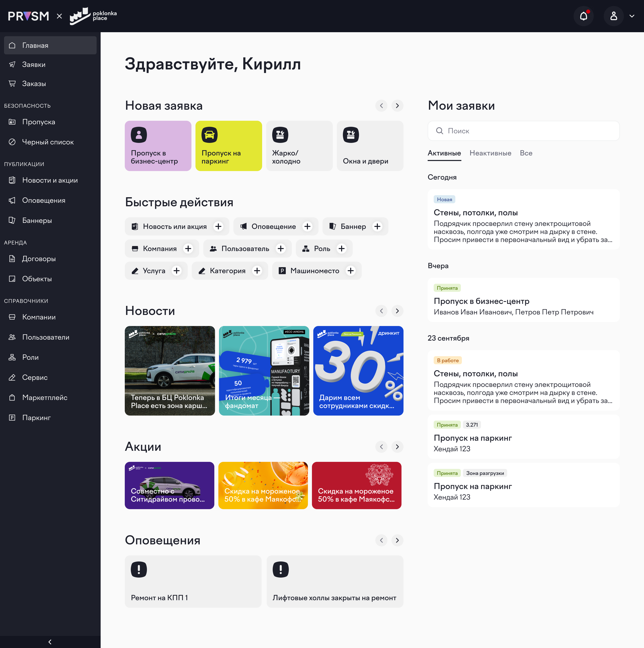The height and width of the screenshot is (648, 644).
Task: Click plus icon on Оповещение quick action
Action: point(307,226)
